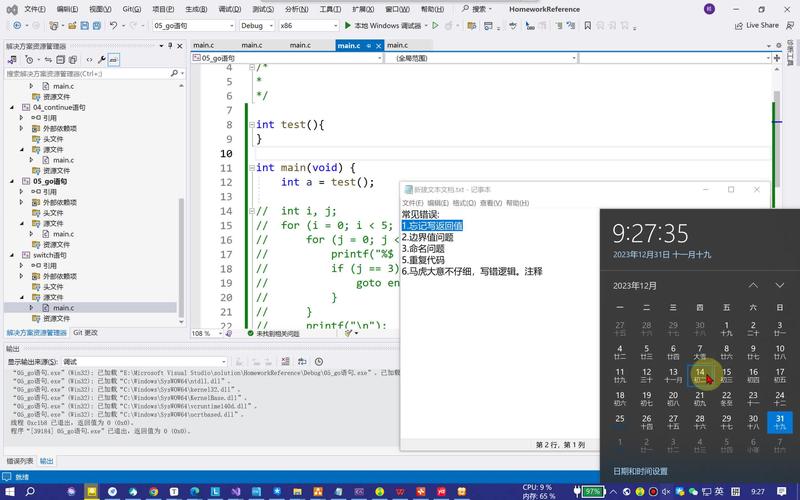Open the 调试(D) menu
The width and height of the screenshot is (800, 500).
click(x=229, y=9)
